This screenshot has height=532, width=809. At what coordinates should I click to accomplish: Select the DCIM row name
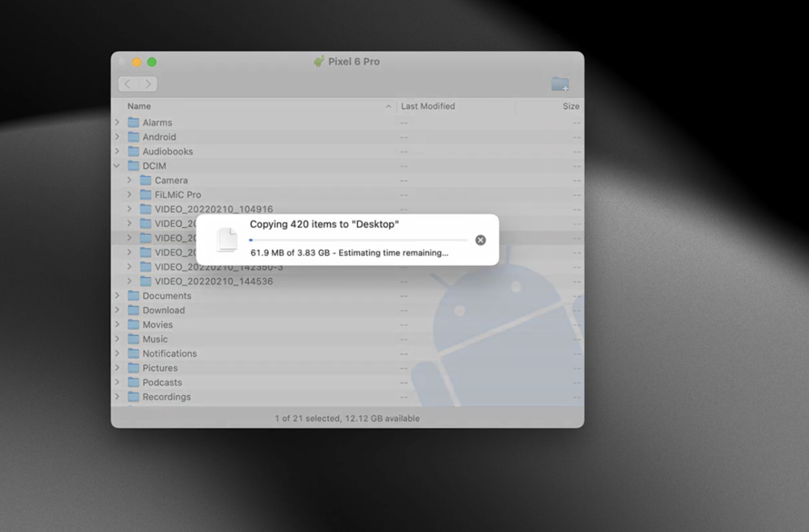point(154,166)
